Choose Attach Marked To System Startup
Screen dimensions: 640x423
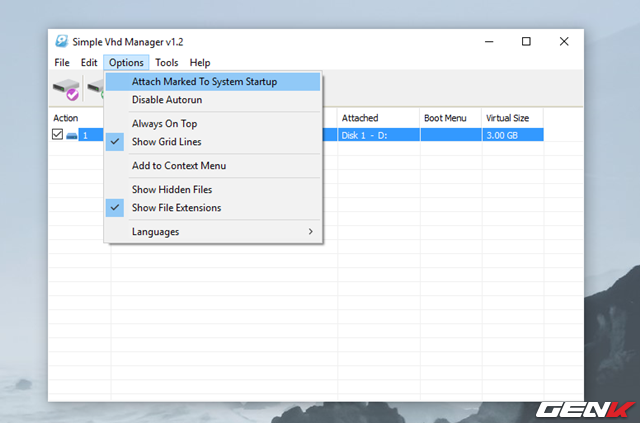(x=212, y=82)
